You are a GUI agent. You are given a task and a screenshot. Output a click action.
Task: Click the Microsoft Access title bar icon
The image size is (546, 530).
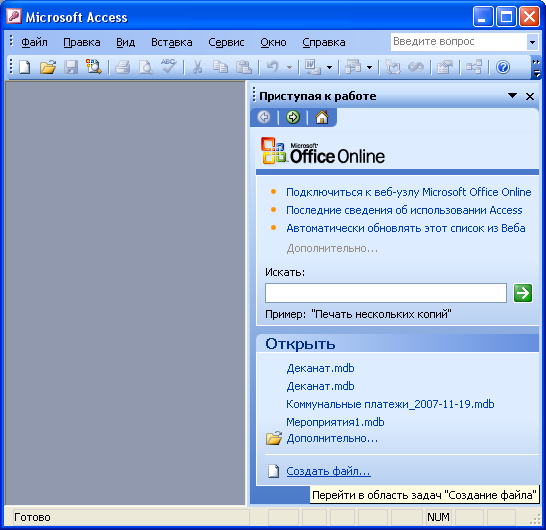(x=14, y=16)
